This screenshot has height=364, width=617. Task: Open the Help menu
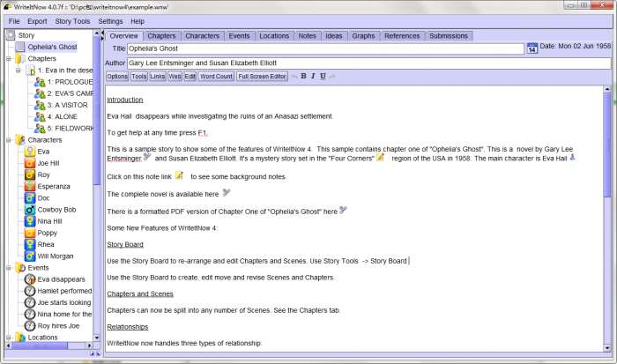138,21
